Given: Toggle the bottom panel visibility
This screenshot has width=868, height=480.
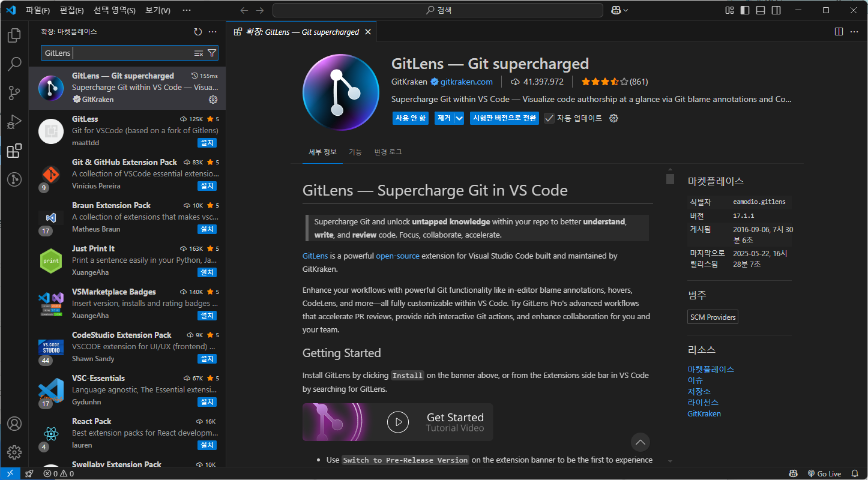Looking at the screenshot, I should pyautogui.click(x=761, y=10).
